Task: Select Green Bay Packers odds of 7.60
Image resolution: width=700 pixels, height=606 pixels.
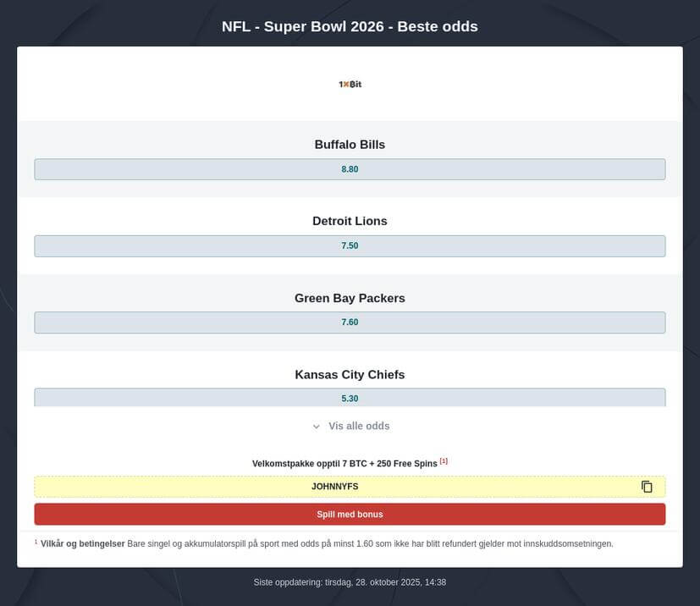Action: coord(350,322)
